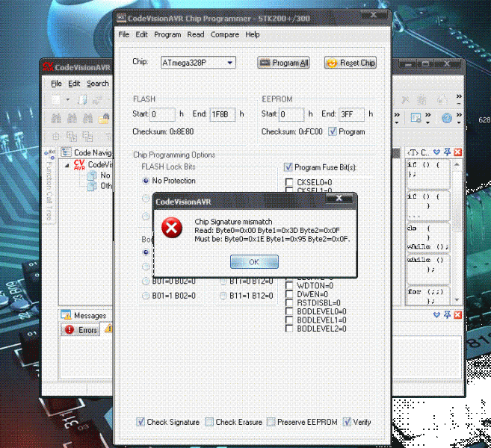Open Edit menu in Chip Programmer
Viewport: 491px width, 448px height.
141,34
